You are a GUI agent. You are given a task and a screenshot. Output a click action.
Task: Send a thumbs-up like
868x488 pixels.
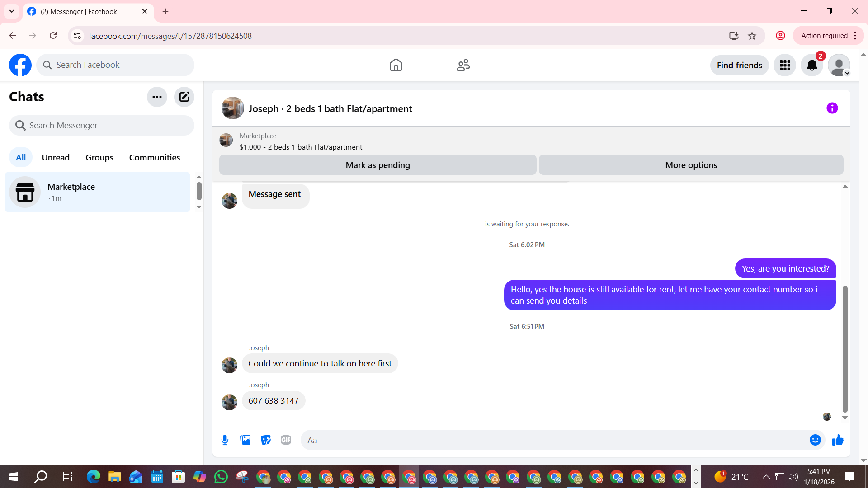click(838, 440)
